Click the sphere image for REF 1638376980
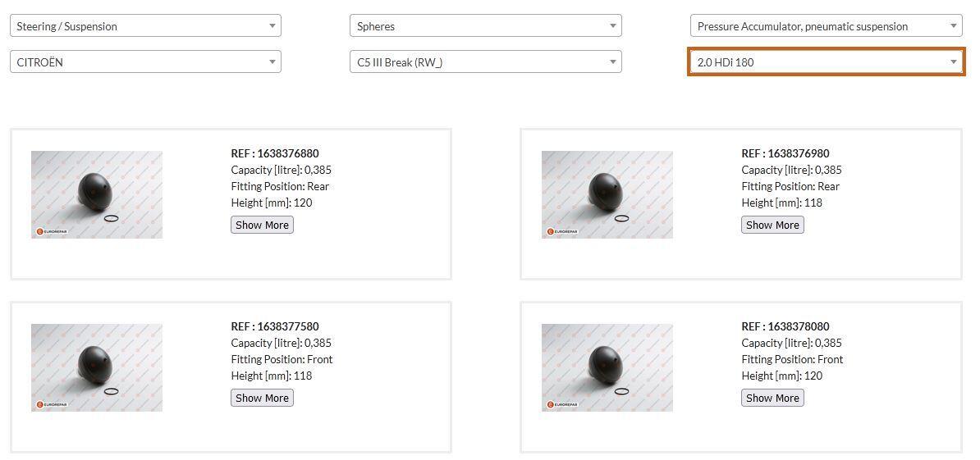This screenshot has width=980, height=460. (607, 194)
